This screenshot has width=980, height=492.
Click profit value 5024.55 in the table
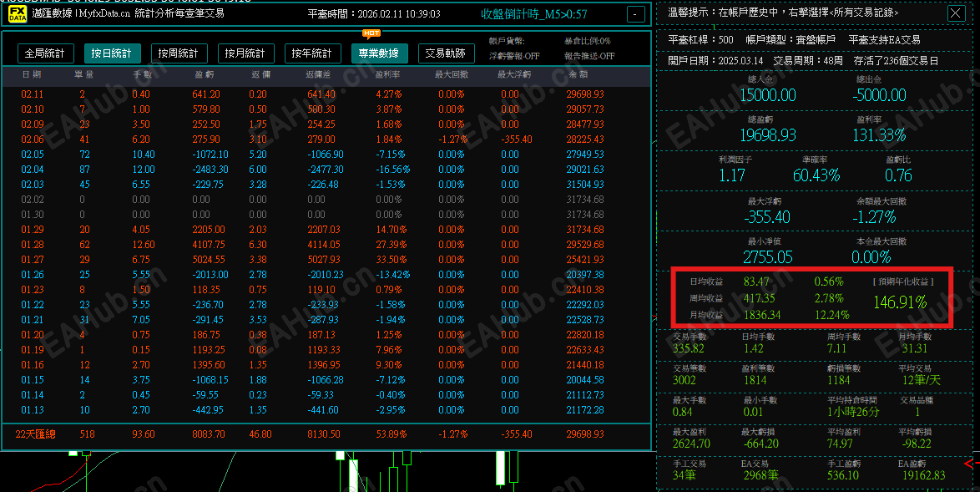click(209, 260)
